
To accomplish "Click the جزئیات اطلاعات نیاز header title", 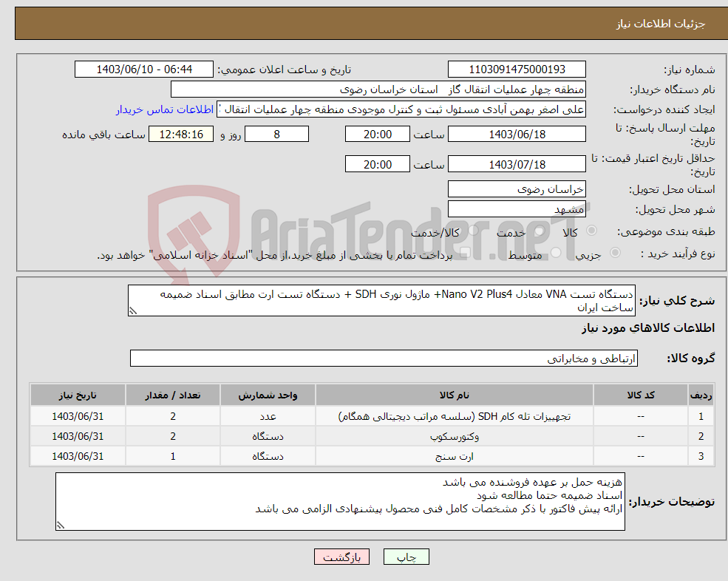I will pyautogui.click(x=661, y=24).
